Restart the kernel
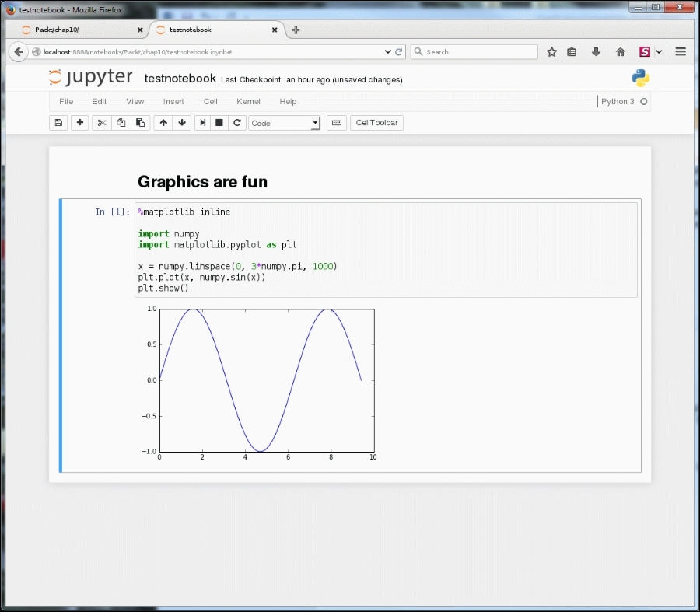The image size is (700, 612). point(237,122)
